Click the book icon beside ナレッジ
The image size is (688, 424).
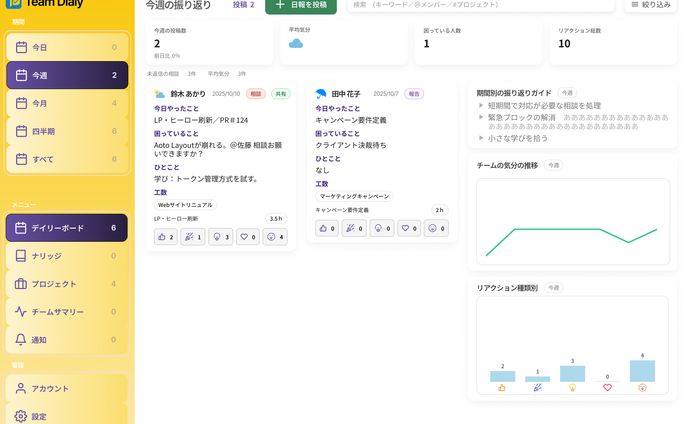tap(21, 256)
